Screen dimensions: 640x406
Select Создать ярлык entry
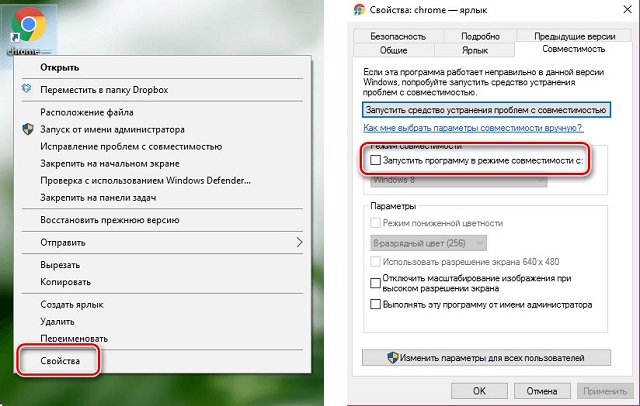click(x=162, y=304)
